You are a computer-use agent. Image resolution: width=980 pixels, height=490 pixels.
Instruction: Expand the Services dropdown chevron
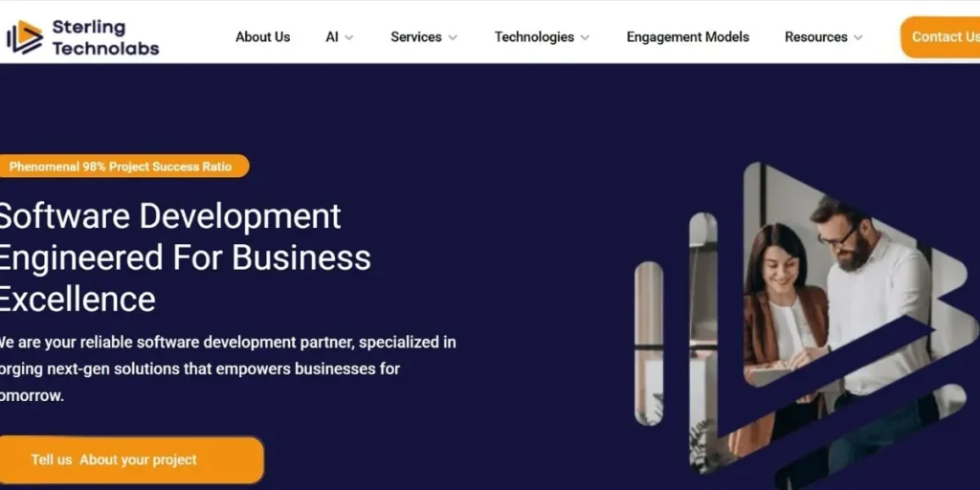click(x=453, y=37)
